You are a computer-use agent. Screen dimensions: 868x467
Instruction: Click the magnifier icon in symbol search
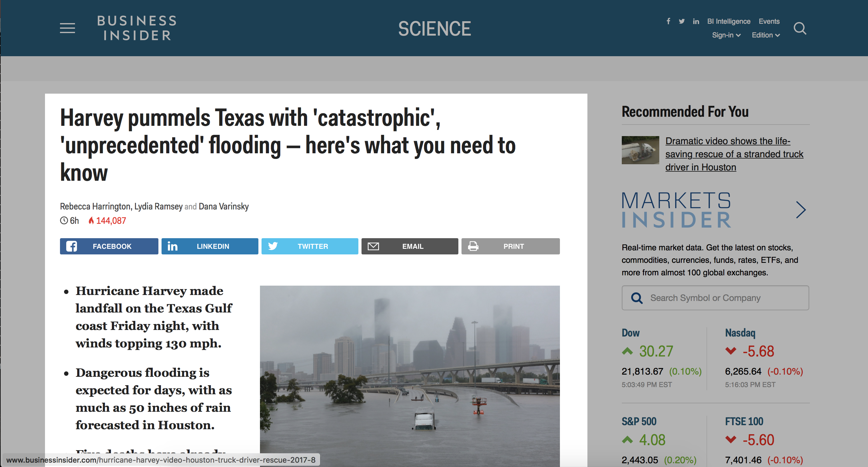[636, 297]
